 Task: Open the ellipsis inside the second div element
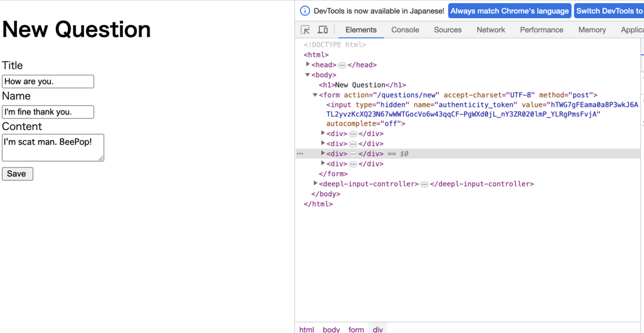(353, 143)
